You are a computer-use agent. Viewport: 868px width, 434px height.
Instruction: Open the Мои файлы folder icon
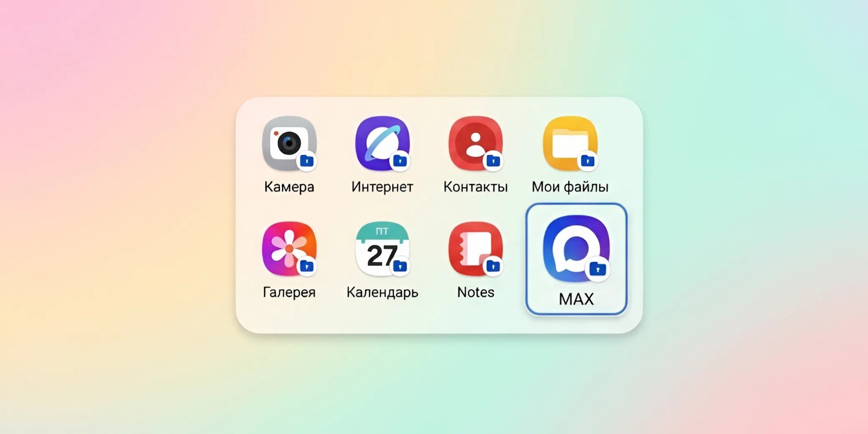click(570, 143)
